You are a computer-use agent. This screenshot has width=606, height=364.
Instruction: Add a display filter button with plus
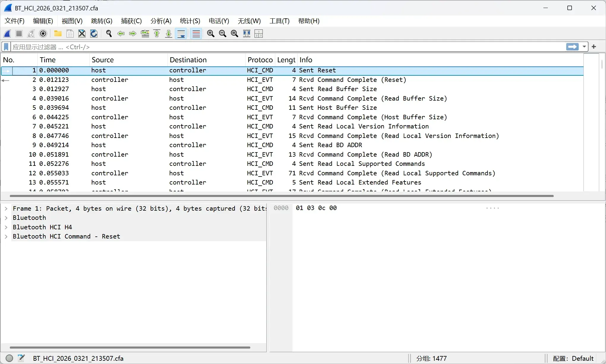pyautogui.click(x=594, y=47)
